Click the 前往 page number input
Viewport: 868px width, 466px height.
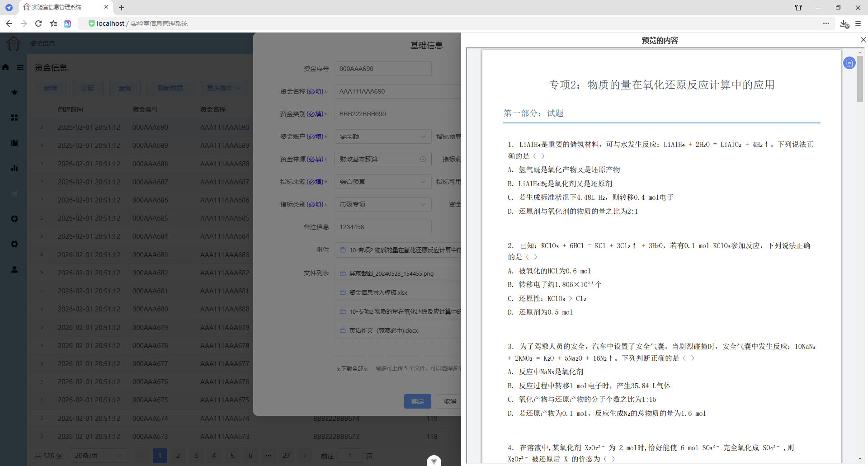tap(349, 456)
